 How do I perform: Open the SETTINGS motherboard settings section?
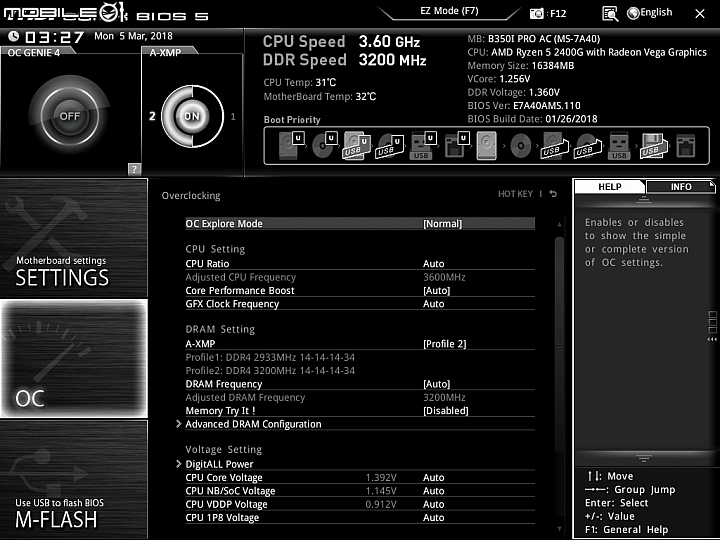[73, 238]
